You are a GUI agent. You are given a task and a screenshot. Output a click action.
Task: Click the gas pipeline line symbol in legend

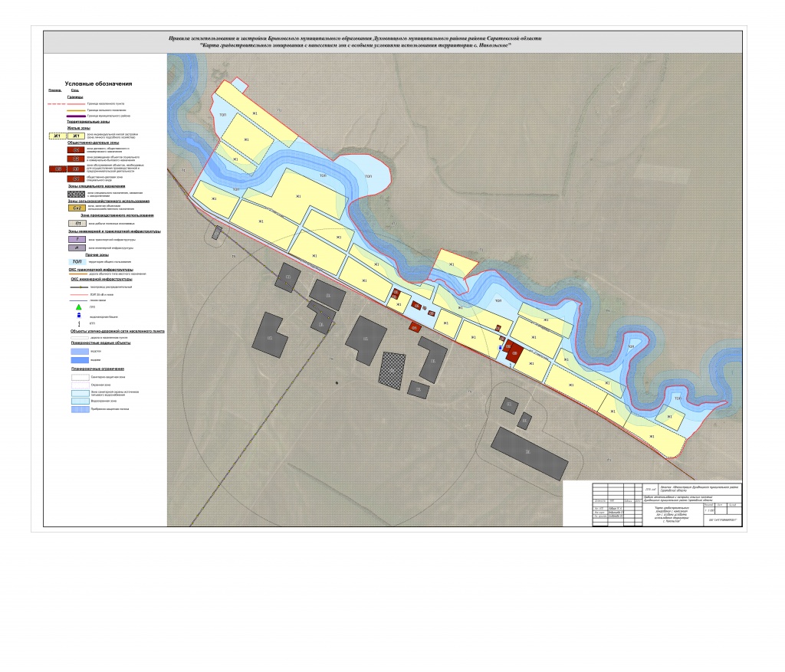(78, 287)
